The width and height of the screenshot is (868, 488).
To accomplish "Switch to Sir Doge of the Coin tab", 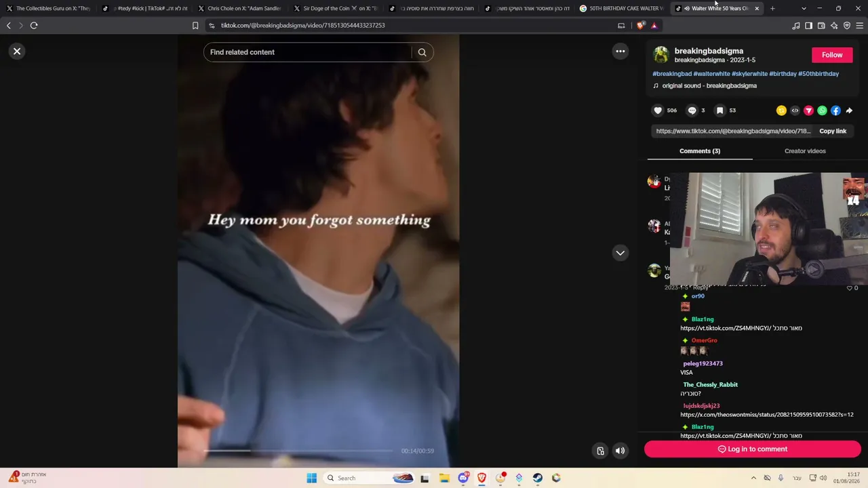I will coord(335,8).
